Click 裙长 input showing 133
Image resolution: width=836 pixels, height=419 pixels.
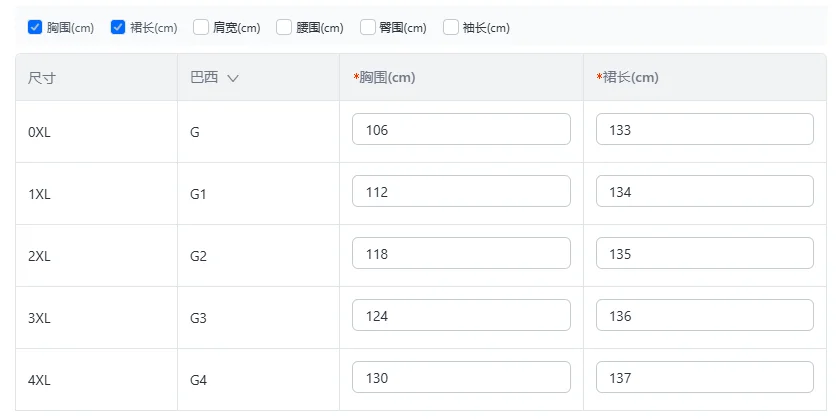(704, 130)
